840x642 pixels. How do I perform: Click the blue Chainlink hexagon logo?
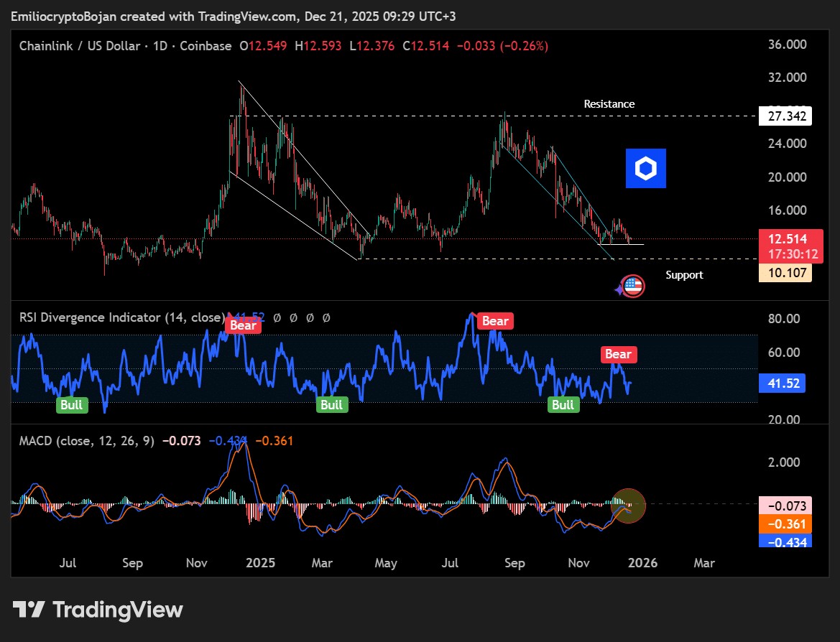click(645, 169)
